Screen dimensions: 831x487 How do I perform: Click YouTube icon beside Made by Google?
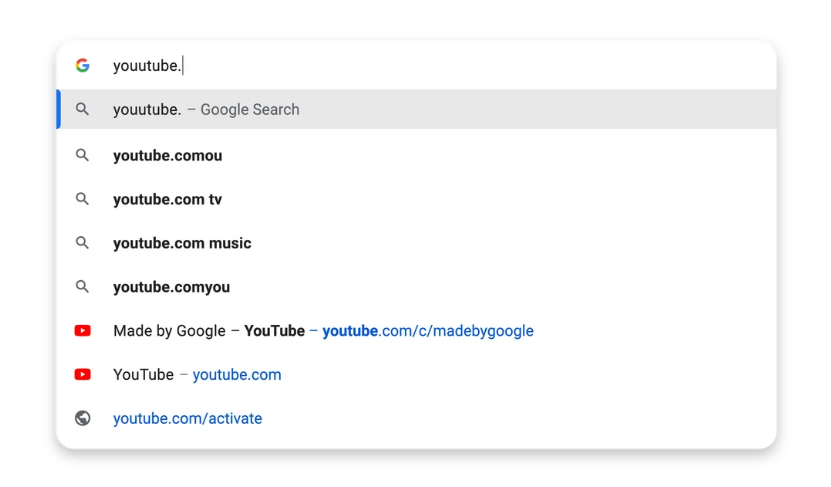[82, 331]
